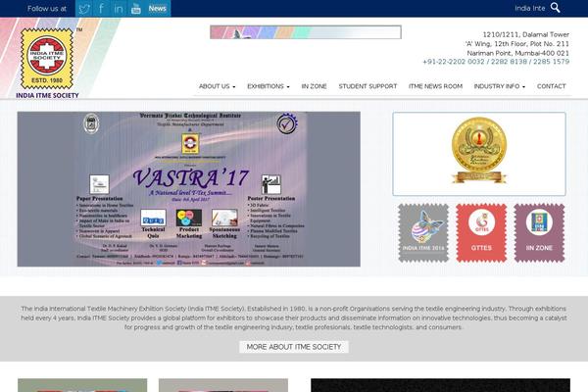Click the India ITME Society logo

[47, 63]
